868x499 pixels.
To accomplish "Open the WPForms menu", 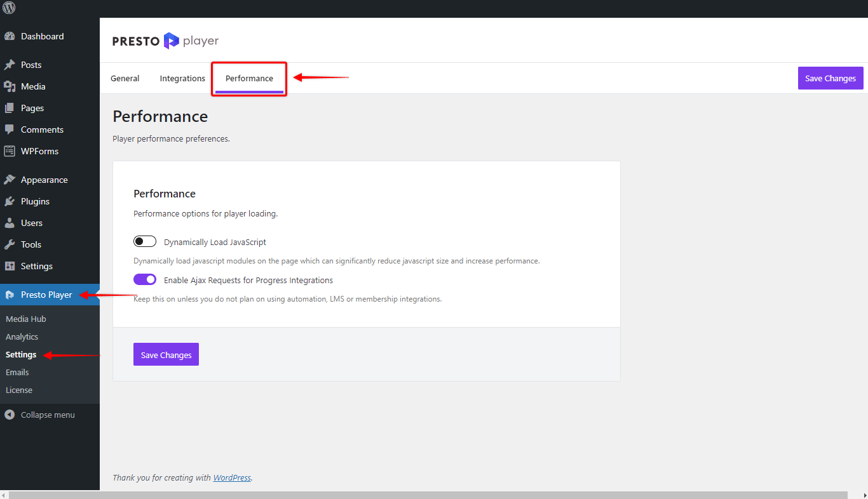I will [x=50, y=151].
